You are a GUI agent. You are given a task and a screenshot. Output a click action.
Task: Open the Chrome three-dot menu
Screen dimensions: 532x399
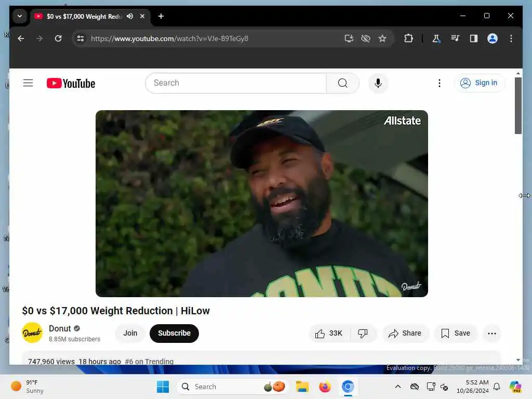(511, 38)
